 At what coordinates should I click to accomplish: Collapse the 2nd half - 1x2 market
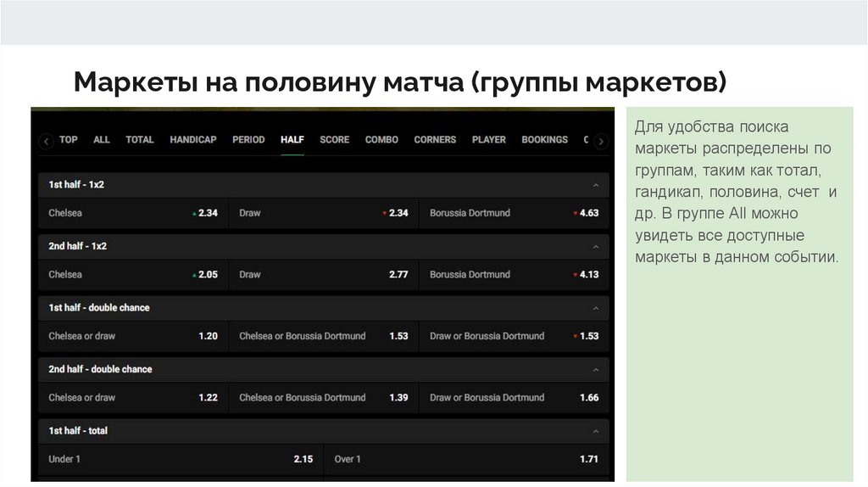point(596,247)
